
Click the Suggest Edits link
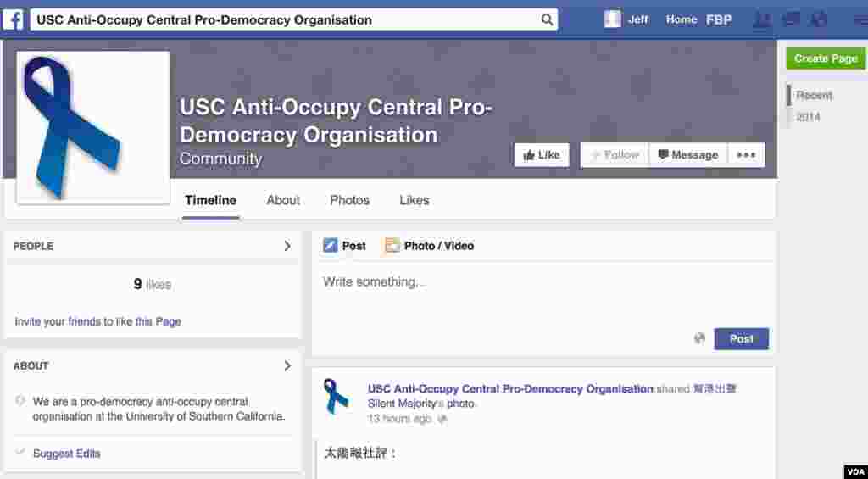[66, 454]
